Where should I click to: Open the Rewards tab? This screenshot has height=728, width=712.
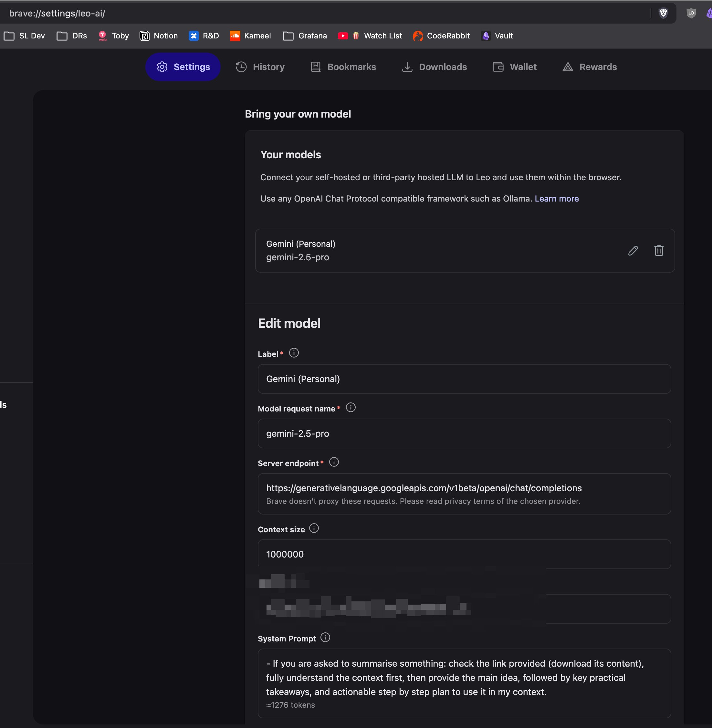pyautogui.click(x=590, y=67)
